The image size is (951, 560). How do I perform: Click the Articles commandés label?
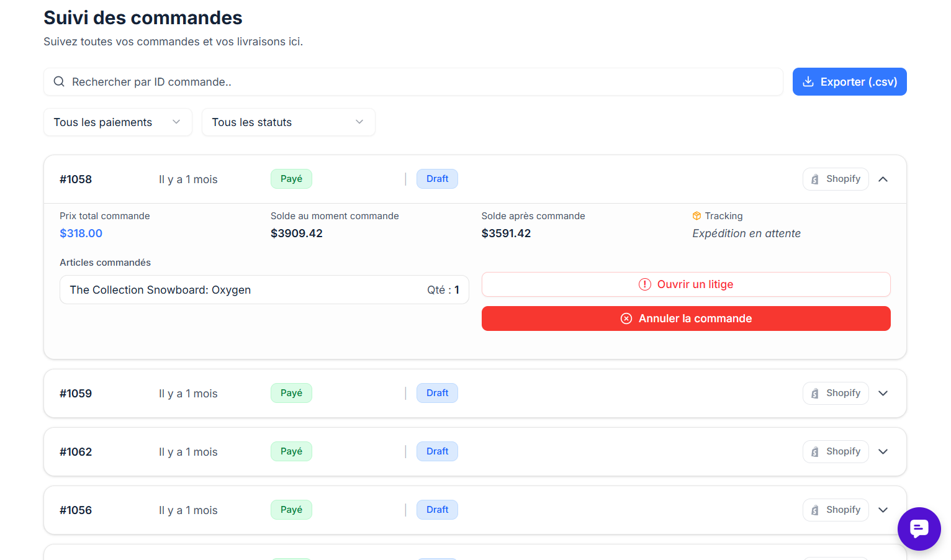click(x=105, y=263)
